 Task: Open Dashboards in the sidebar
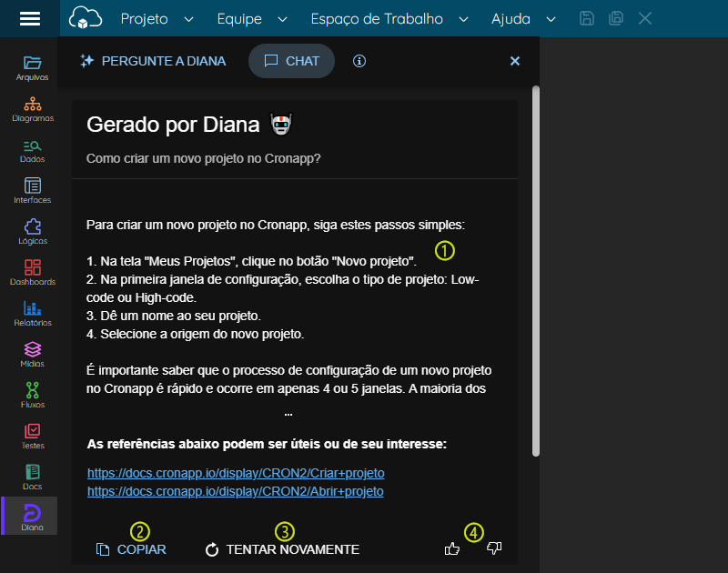pos(33,273)
